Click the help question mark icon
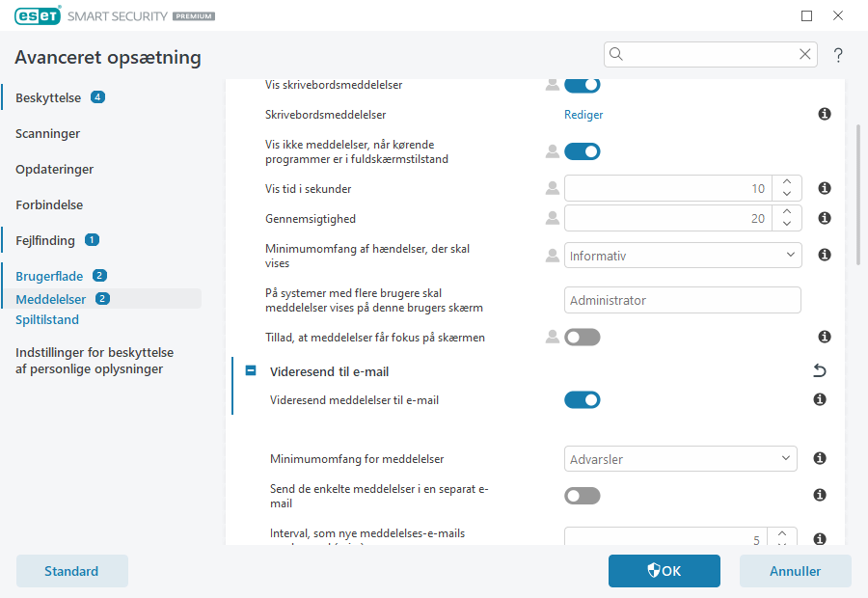Viewport: 868px width, 598px height. 838,55
